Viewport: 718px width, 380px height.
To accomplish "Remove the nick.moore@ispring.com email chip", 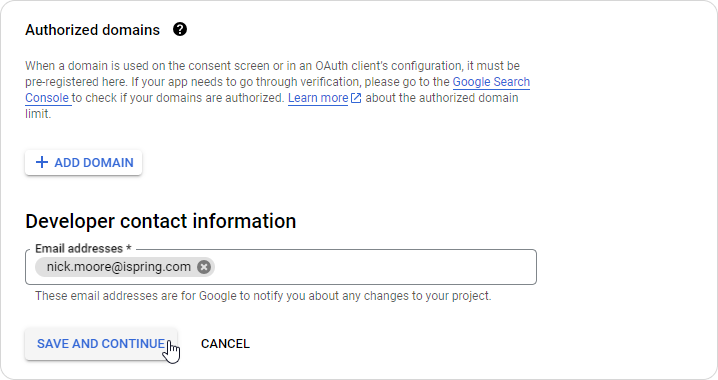I will click(204, 267).
